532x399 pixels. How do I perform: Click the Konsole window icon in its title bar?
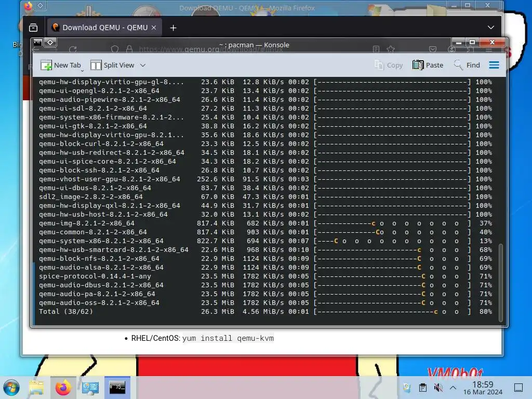(37, 43)
